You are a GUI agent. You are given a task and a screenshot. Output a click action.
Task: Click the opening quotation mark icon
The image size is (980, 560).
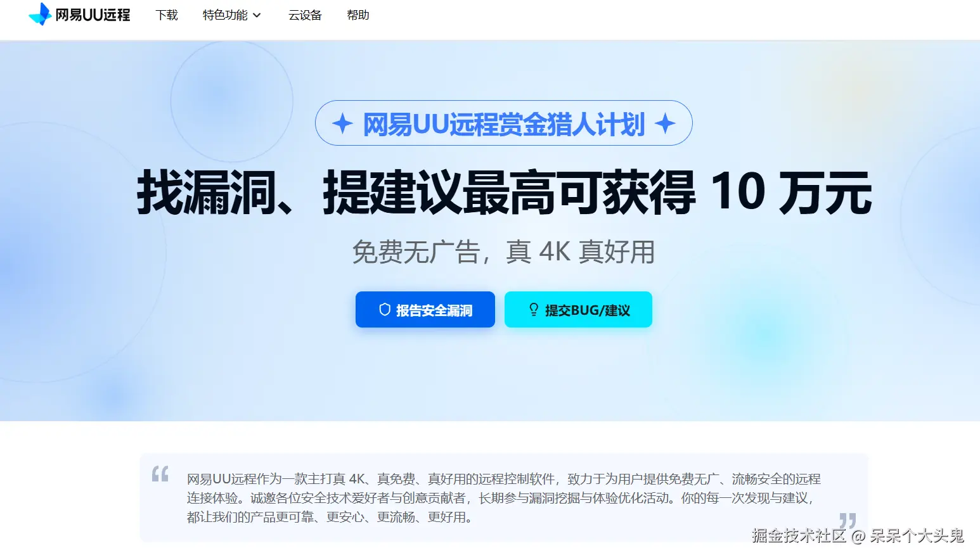pos(160,473)
